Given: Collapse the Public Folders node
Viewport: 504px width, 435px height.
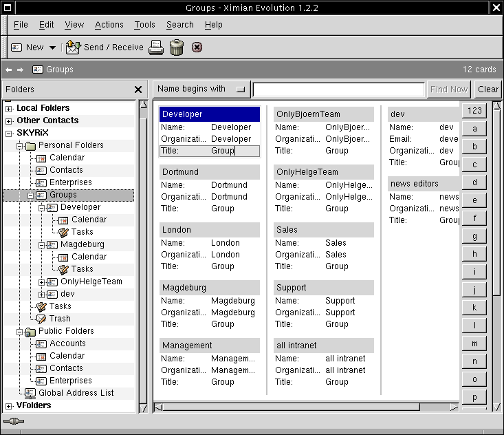Looking at the screenshot, I should 20,332.
